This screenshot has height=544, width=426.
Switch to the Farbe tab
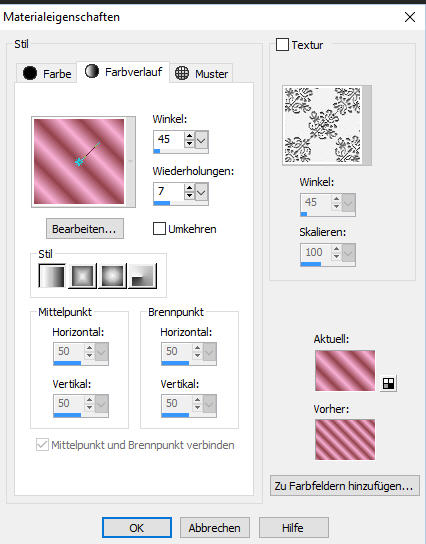click(46, 73)
